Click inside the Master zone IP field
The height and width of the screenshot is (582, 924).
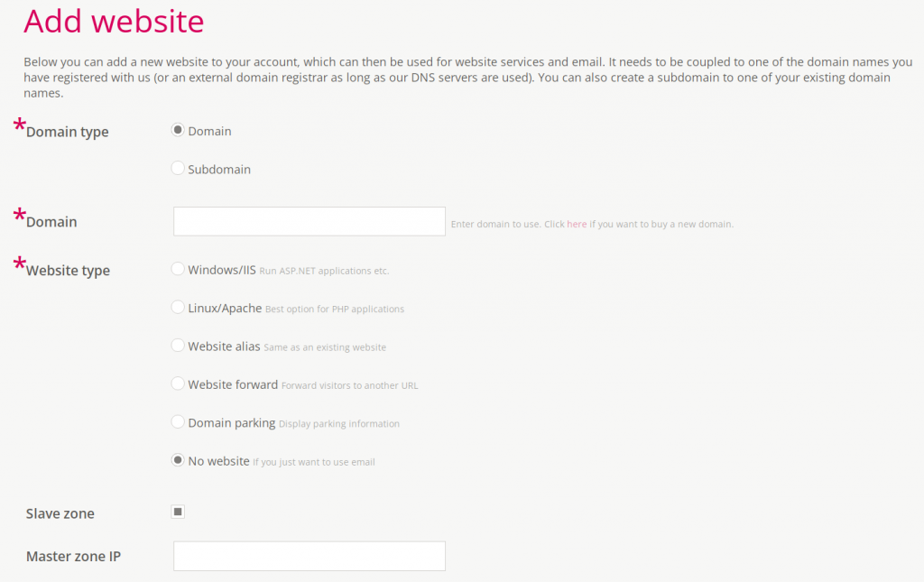(309, 556)
